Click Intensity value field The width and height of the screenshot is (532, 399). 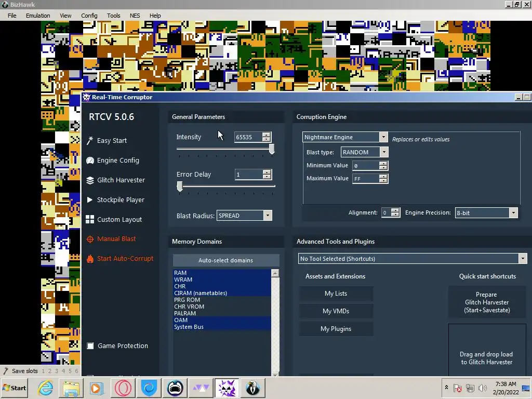tap(248, 137)
